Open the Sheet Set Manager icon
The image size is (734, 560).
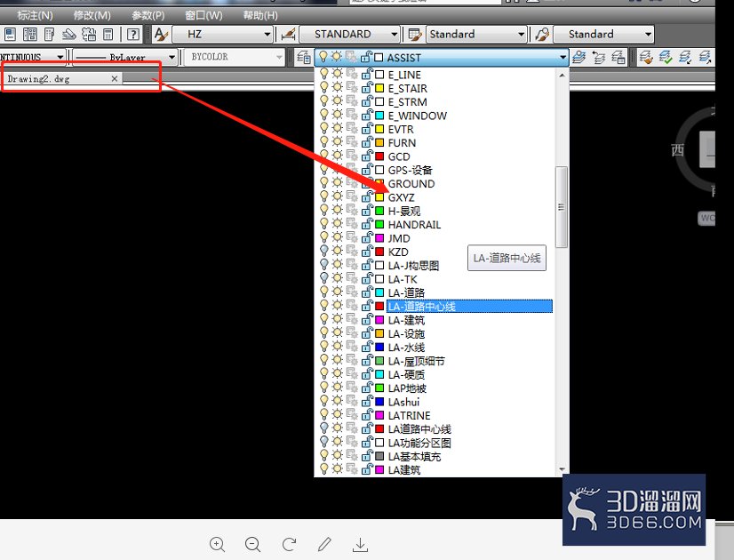69,34
